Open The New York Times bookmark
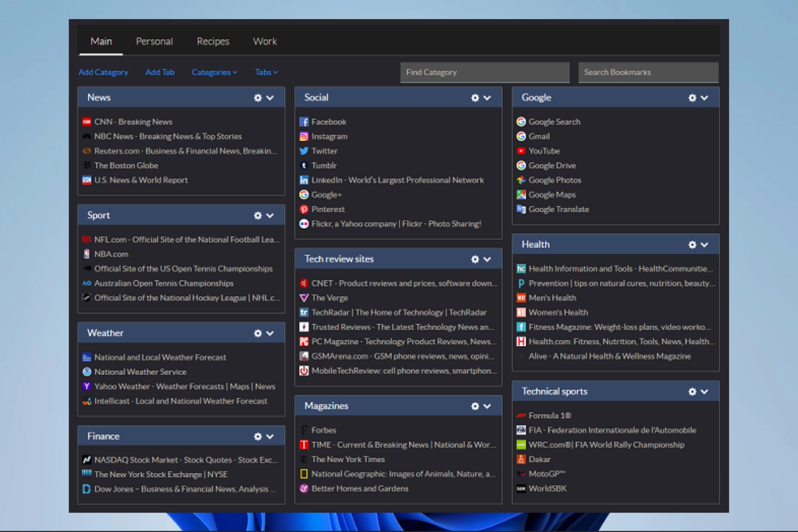The image size is (798, 532). coord(348,459)
